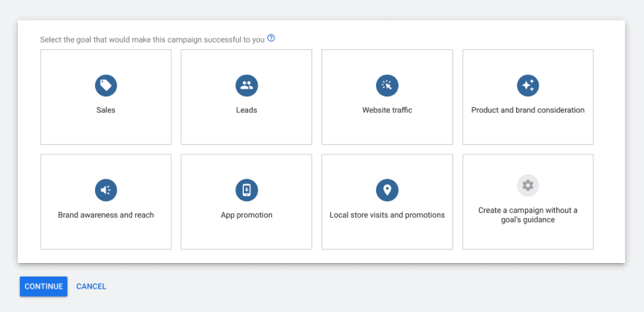Click the Cancel link
Viewport: 644px width, 312px height.
tap(91, 286)
